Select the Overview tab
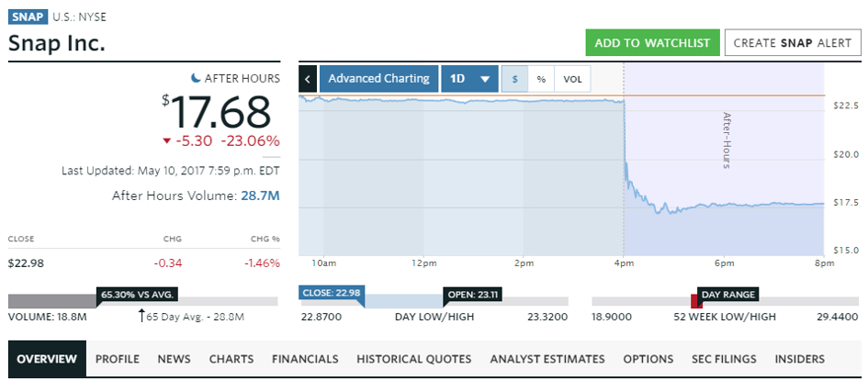The image size is (868, 391). tap(47, 359)
